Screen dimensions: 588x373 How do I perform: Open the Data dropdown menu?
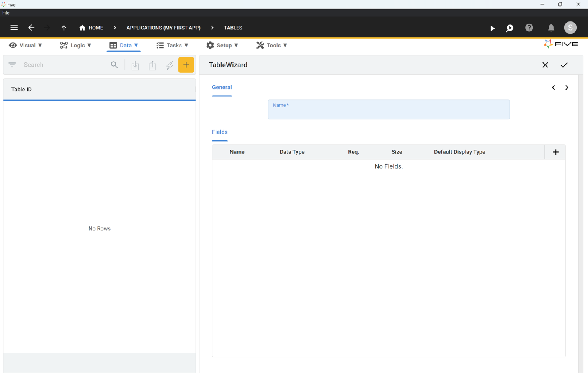[124, 45]
